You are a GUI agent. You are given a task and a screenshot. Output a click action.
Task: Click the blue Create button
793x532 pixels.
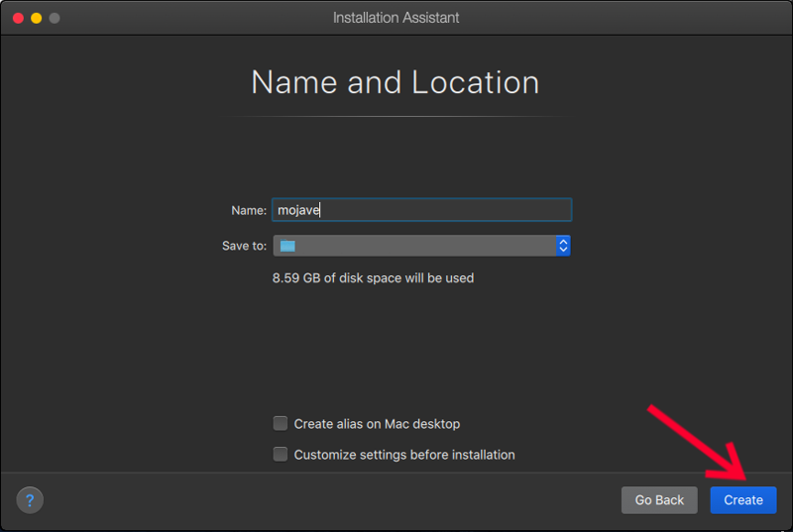(742, 500)
